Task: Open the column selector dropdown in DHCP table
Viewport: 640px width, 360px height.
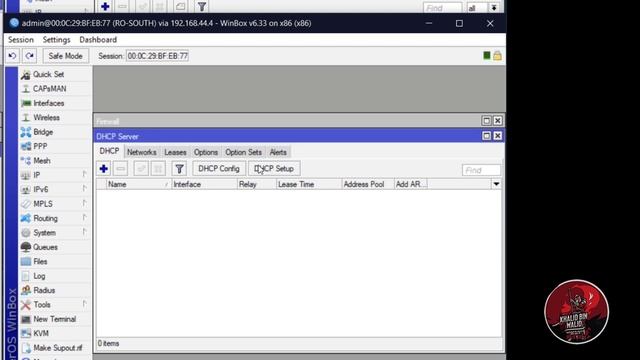Action: (496, 184)
